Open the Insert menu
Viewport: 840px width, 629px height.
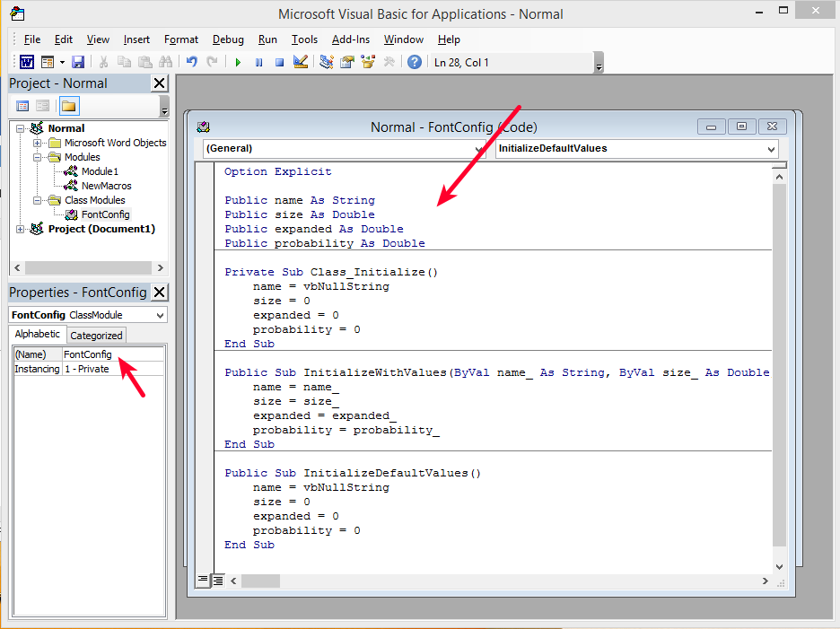136,39
